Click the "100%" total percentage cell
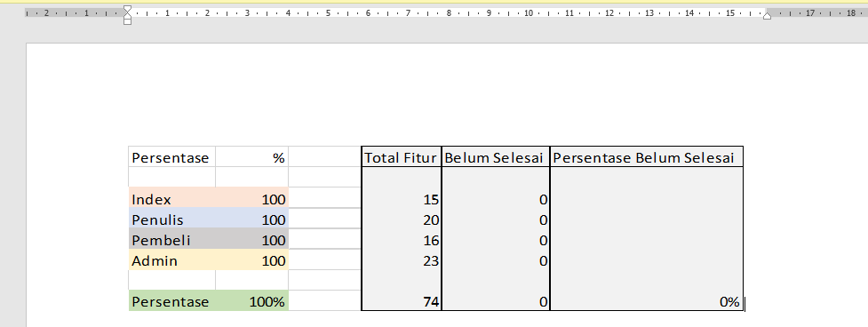 tap(252, 301)
